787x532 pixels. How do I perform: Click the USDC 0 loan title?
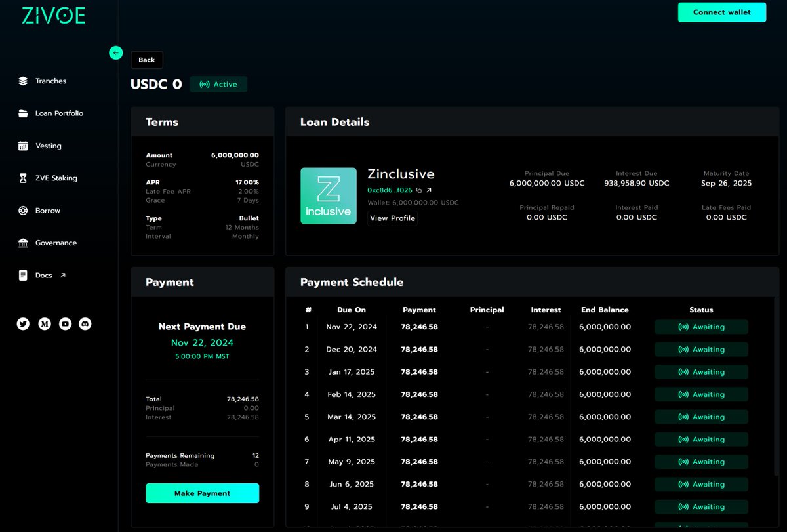pyautogui.click(x=156, y=84)
